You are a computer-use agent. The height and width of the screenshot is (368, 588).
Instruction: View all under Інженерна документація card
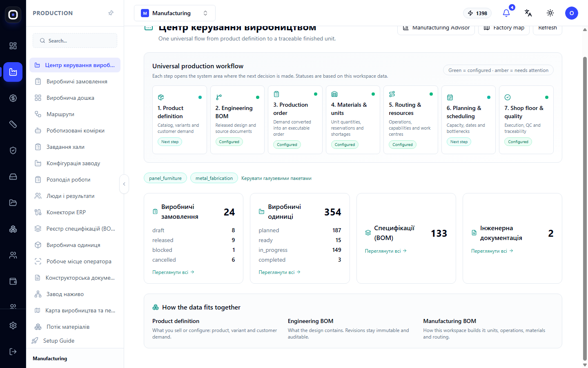(x=492, y=251)
